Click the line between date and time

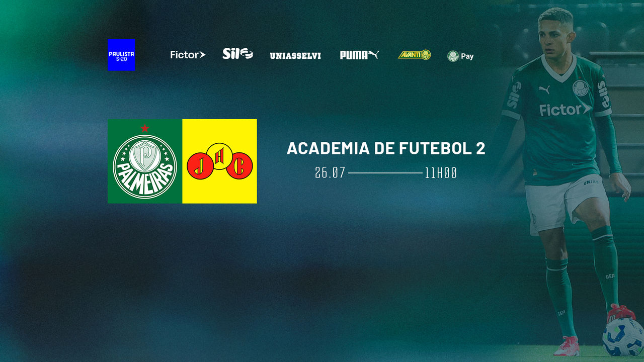385,173
